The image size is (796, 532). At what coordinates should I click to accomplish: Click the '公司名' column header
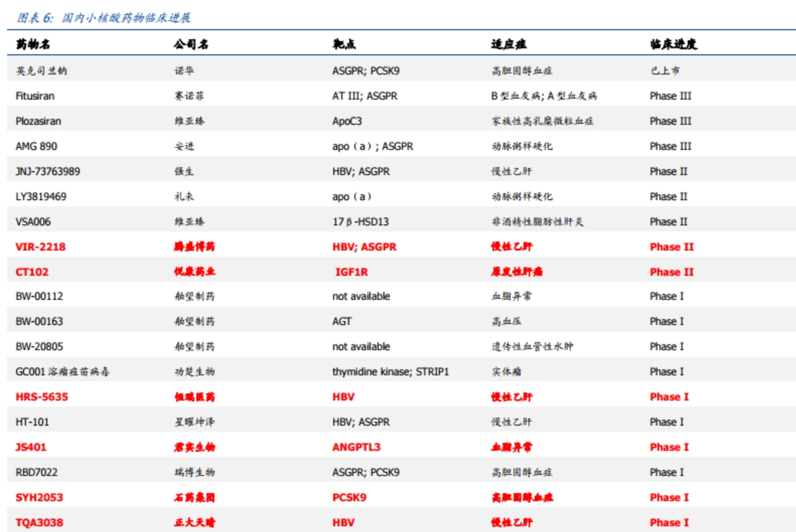[191, 44]
